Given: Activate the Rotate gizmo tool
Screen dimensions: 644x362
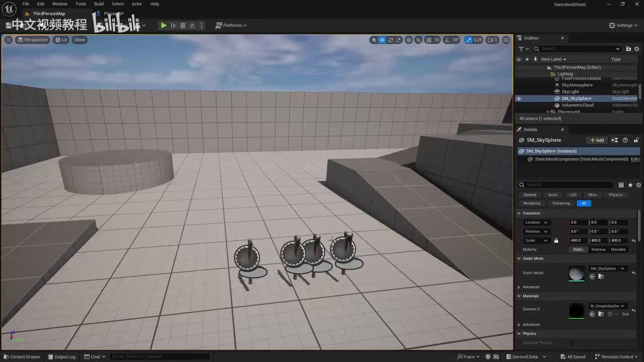Looking at the screenshot, I should pos(390,40).
